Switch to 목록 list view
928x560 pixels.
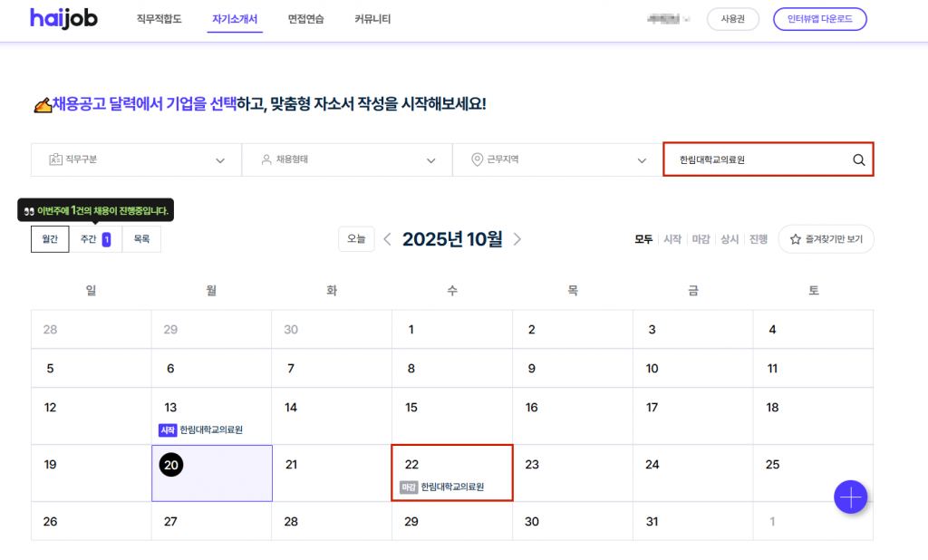click(x=141, y=239)
